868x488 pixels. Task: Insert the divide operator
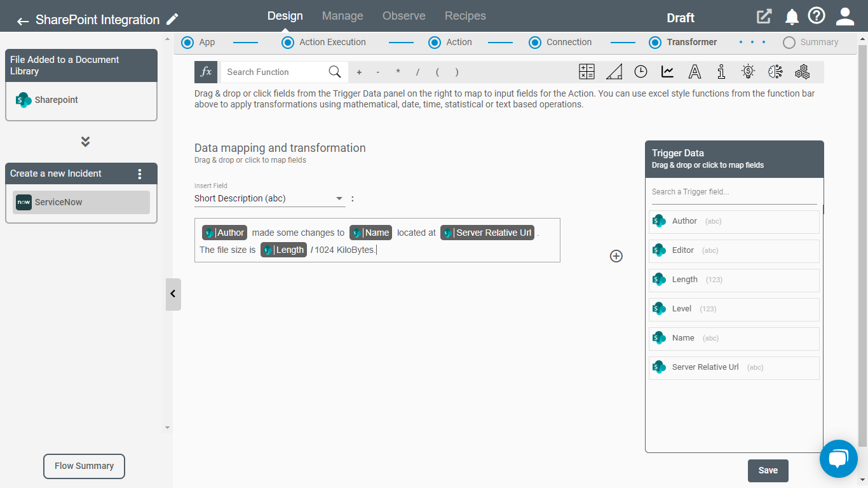[x=417, y=72]
